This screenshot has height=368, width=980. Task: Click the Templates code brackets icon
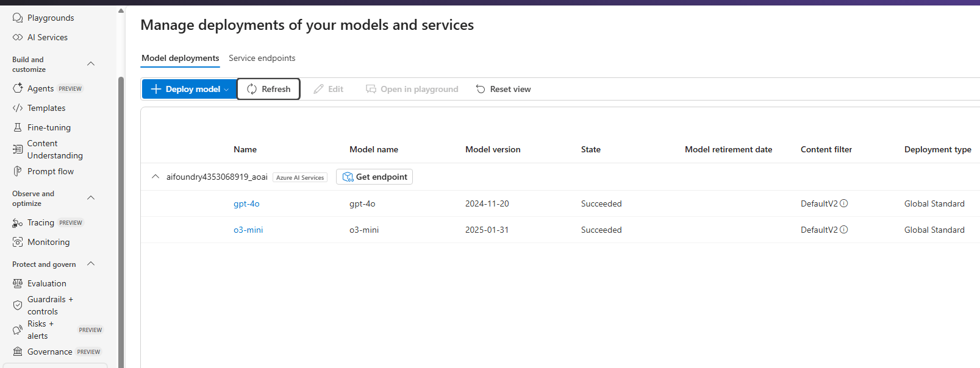click(18, 108)
